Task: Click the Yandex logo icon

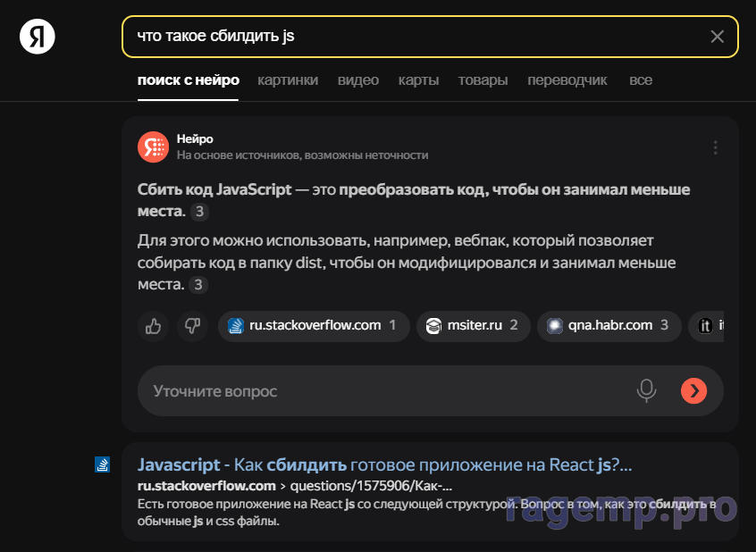Action: click(38, 37)
